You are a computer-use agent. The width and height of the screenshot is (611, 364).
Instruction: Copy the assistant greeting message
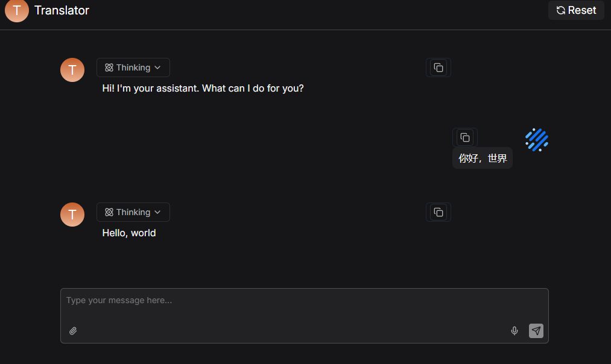[x=438, y=67]
